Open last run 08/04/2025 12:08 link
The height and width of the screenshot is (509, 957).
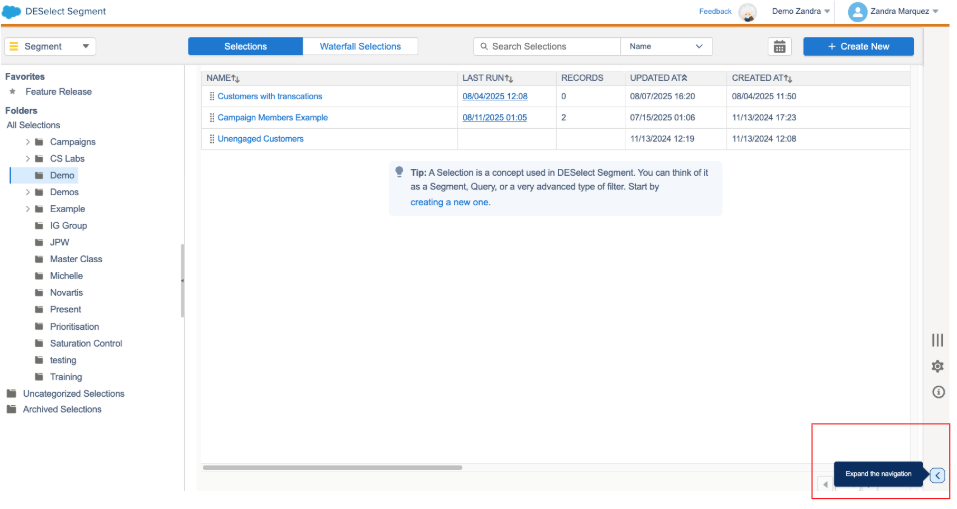[495, 96]
